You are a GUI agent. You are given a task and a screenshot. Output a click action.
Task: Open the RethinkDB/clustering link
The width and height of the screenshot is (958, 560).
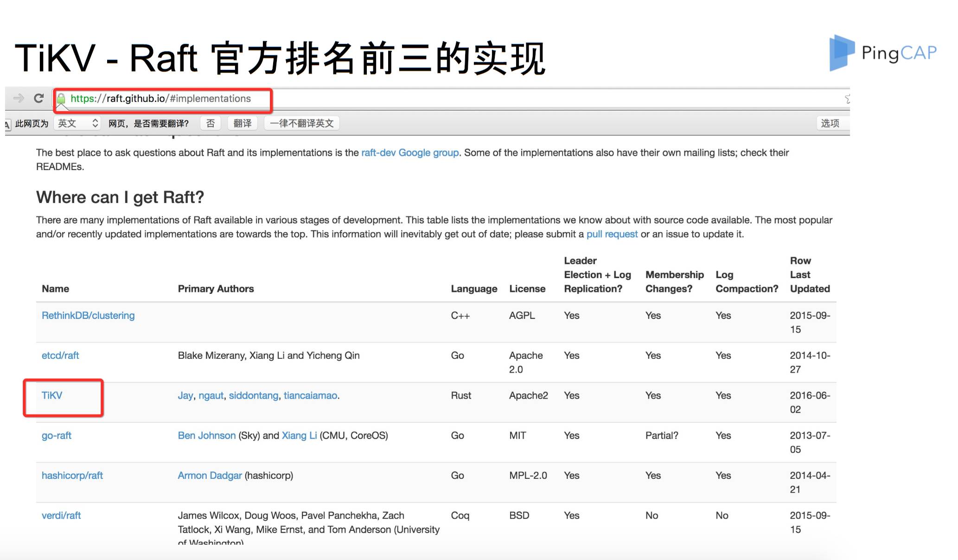88,316
